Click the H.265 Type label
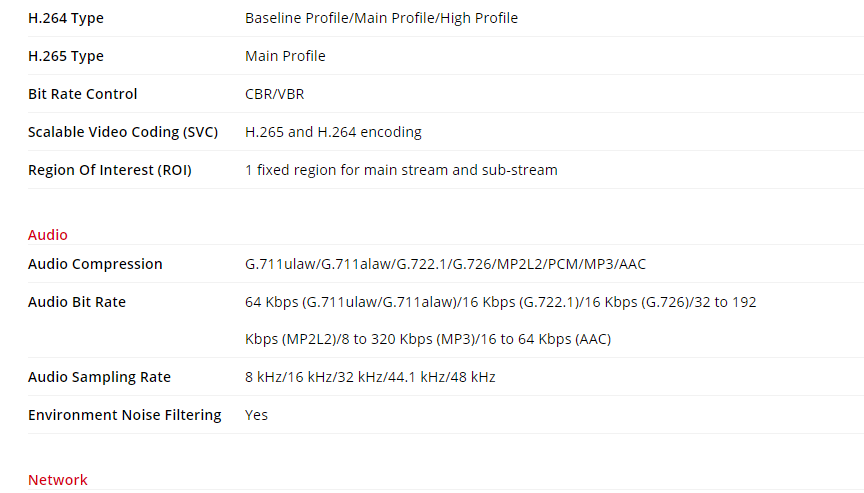 coord(66,56)
